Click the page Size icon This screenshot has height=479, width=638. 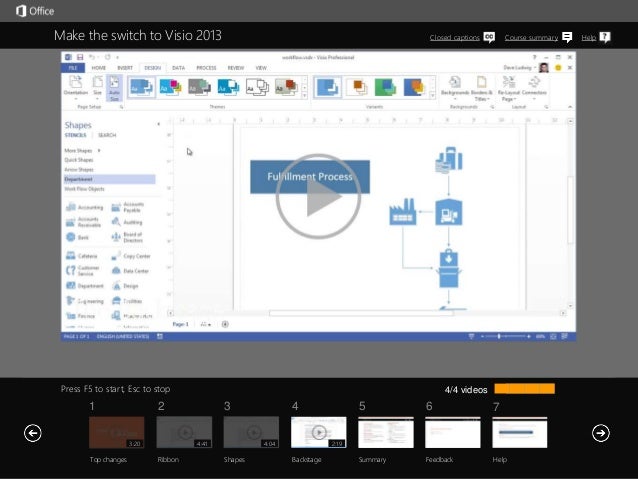pyautogui.click(x=98, y=86)
